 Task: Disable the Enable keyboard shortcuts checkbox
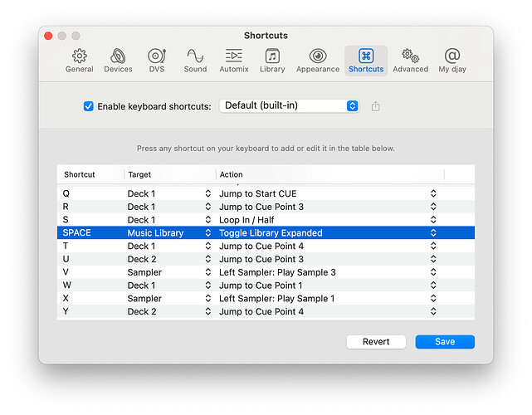pyautogui.click(x=89, y=106)
